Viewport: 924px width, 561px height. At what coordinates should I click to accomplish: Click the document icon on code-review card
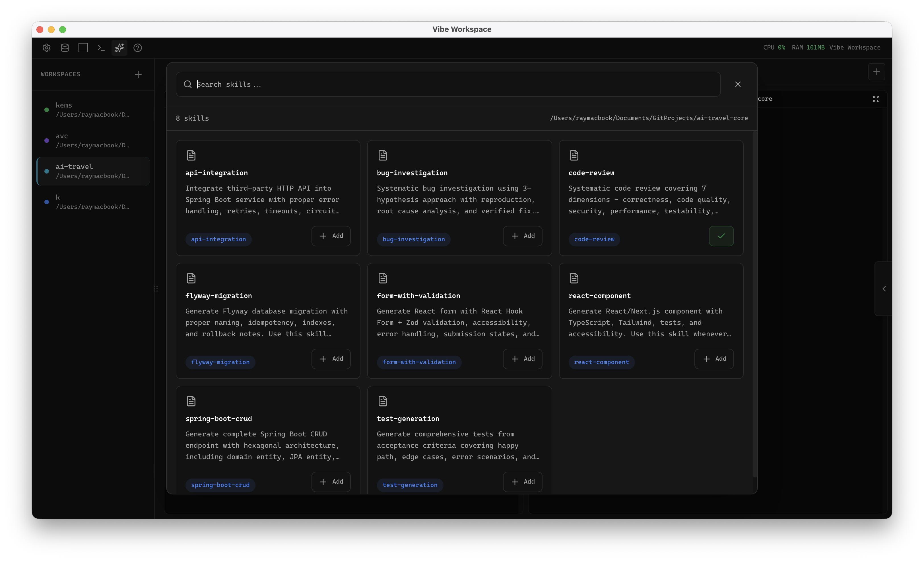click(x=574, y=155)
